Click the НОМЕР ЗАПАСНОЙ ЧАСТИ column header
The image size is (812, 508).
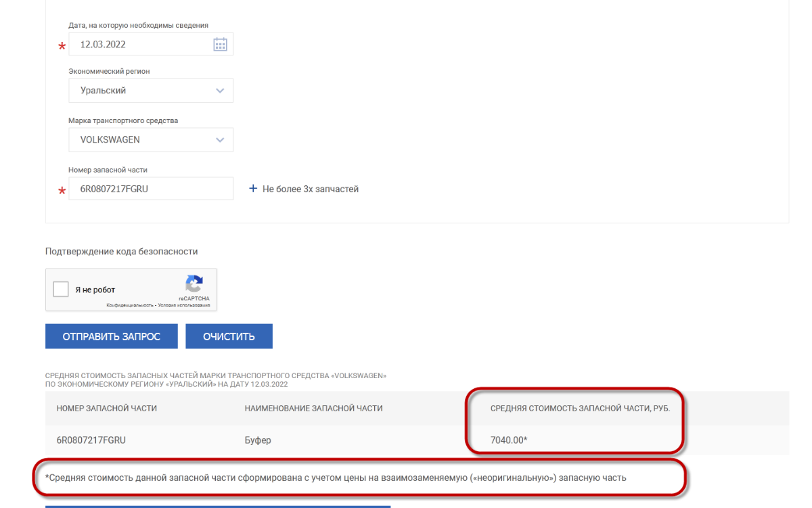point(107,409)
